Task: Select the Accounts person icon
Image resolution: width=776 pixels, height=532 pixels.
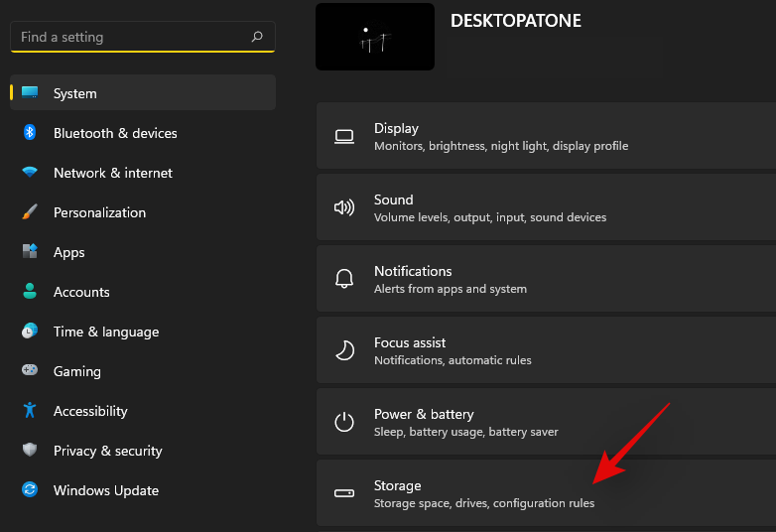Action: coord(30,292)
